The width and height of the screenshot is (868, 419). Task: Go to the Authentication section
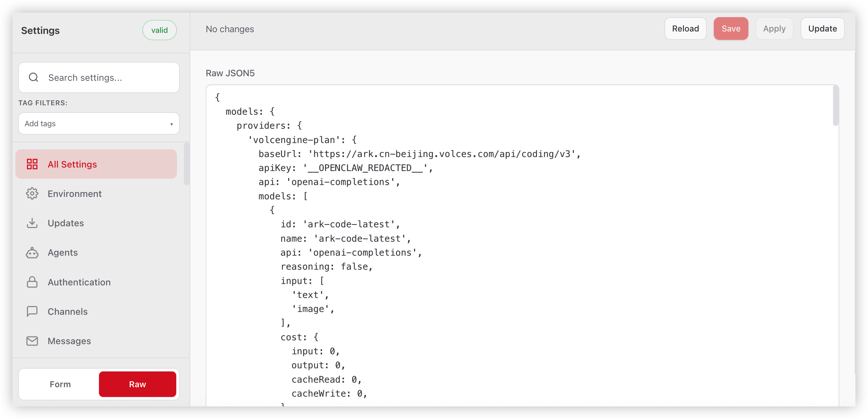79,282
